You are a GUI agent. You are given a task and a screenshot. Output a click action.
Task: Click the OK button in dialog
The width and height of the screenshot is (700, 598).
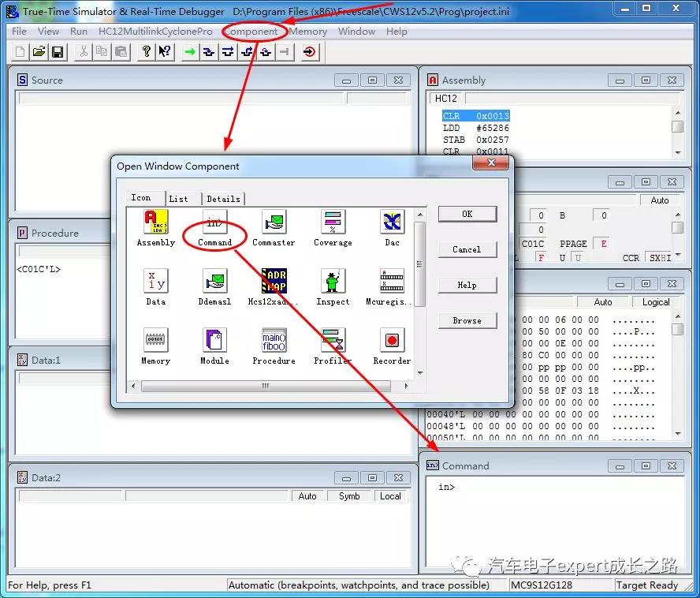click(x=467, y=214)
